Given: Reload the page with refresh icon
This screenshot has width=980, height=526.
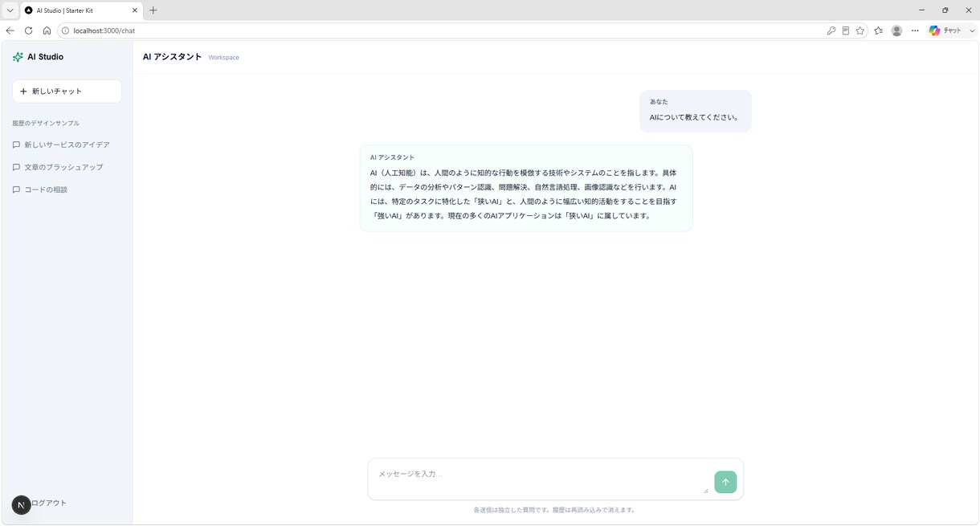Looking at the screenshot, I should coord(28,31).
